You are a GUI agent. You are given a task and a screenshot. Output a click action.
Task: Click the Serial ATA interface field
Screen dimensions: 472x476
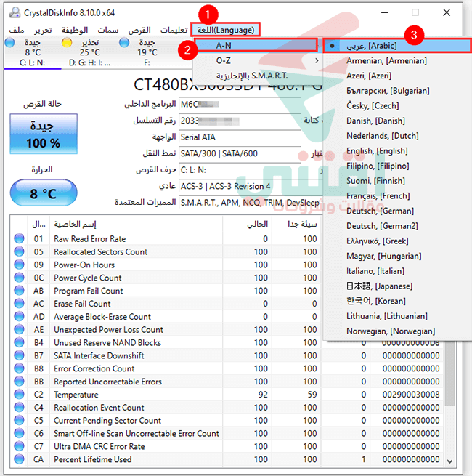(240, 137)
